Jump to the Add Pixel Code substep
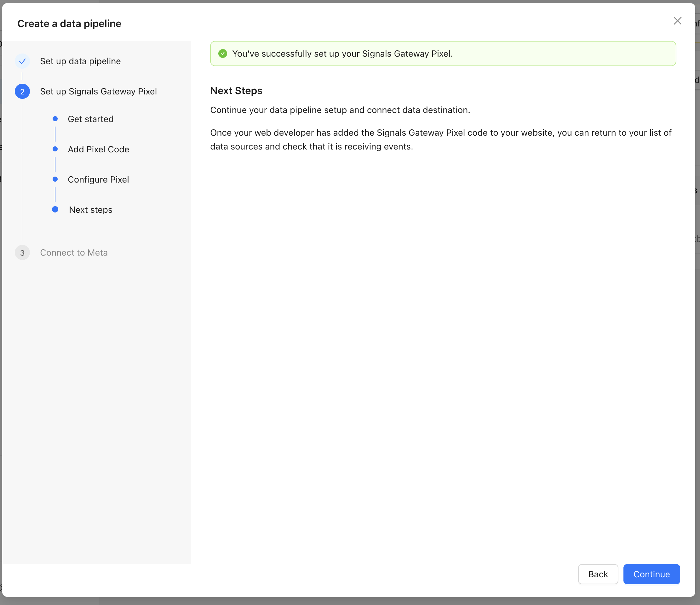 [x=98, y=149]
